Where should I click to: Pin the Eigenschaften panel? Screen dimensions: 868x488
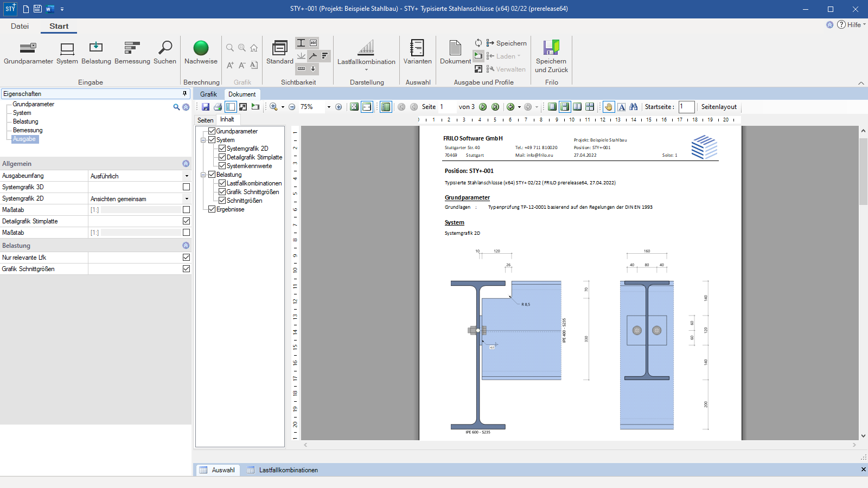[x=184, y=94]
